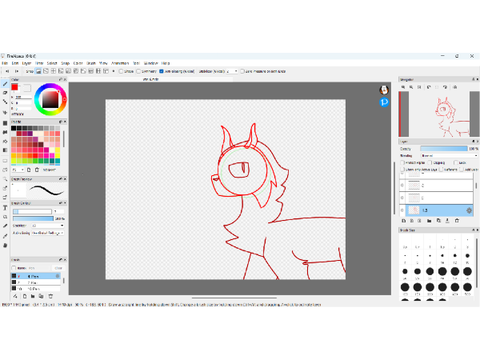Toggle visibility of the layer above the selected one

click(402, 198)
